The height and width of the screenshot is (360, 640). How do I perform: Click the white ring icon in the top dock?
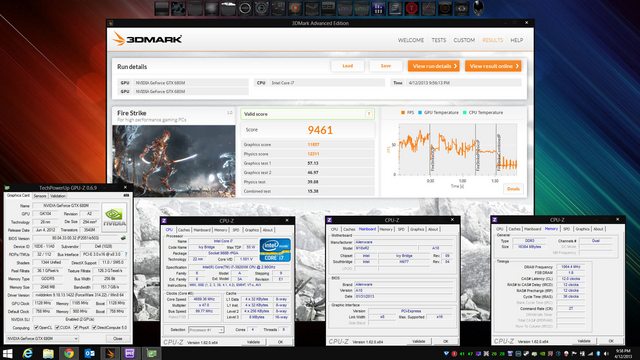click(244, 9)
